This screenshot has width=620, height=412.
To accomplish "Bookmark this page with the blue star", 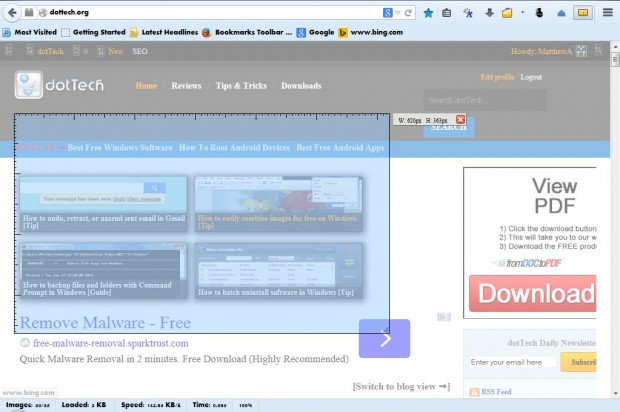I will pyautogui.click(x=428, y=13).
